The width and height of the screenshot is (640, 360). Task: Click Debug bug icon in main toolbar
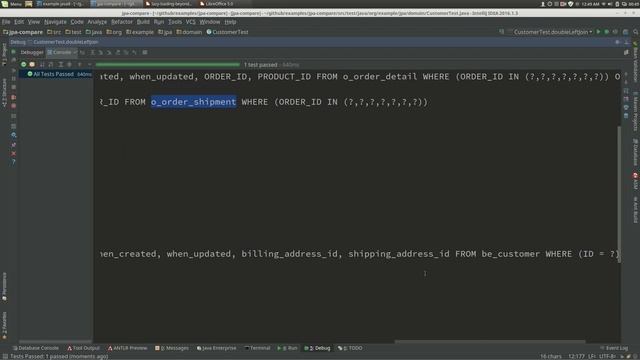[x=607, y=32]
